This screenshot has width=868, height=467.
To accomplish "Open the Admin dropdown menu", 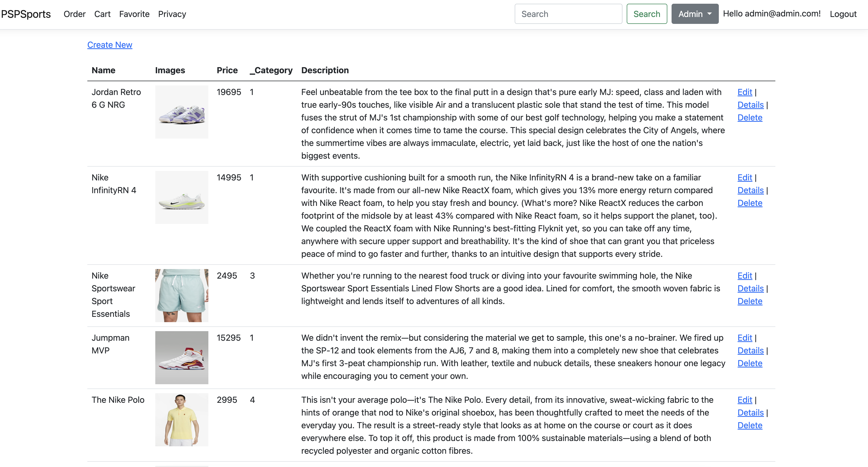I will point(694,14).
